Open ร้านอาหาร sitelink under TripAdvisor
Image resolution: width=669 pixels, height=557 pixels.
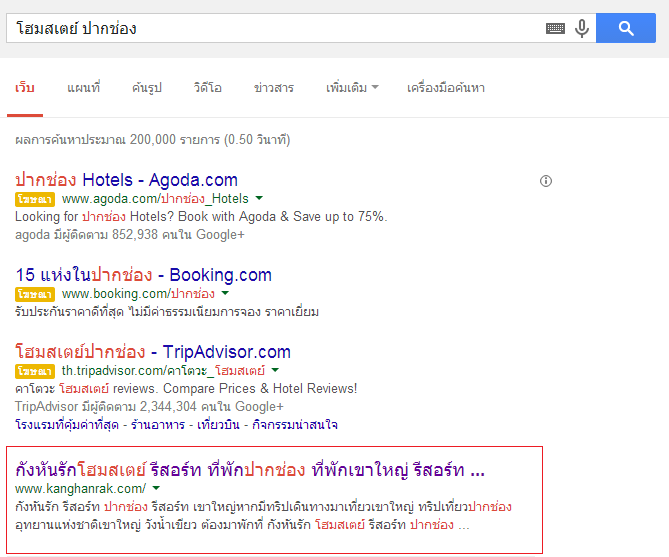tap(158, 425)
